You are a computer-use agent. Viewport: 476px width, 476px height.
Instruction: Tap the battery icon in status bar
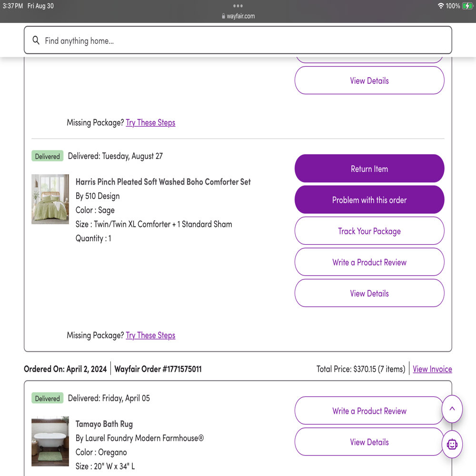pyautogui.click(x=467, y=6)
